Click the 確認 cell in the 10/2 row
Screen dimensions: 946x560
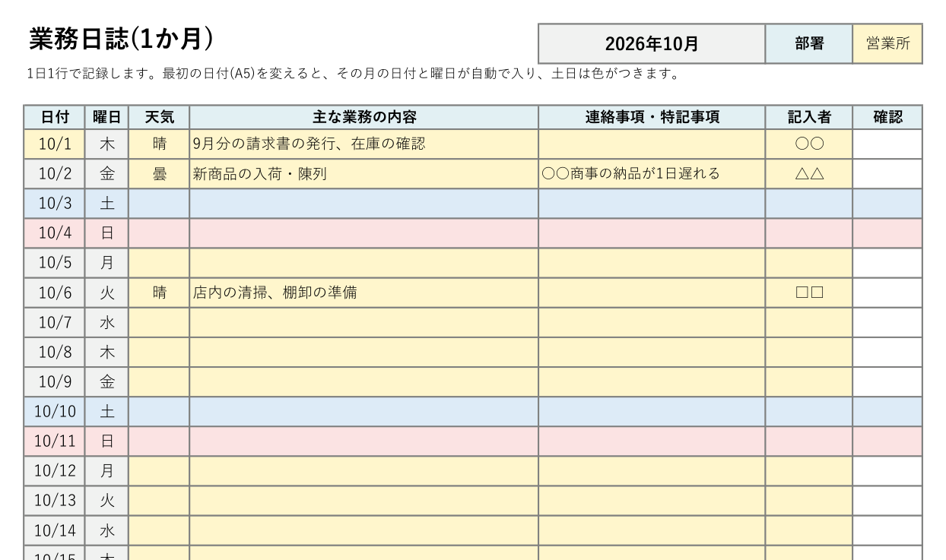887,173
